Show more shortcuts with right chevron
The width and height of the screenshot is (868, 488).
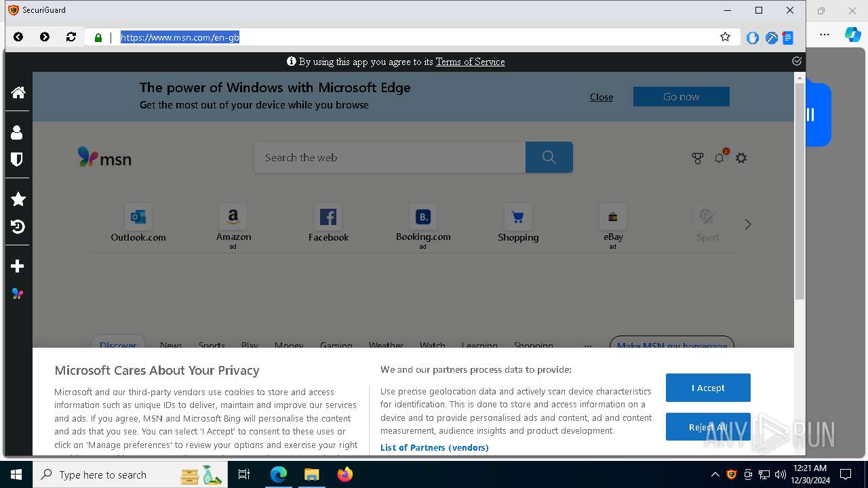(x=748, y=224)
